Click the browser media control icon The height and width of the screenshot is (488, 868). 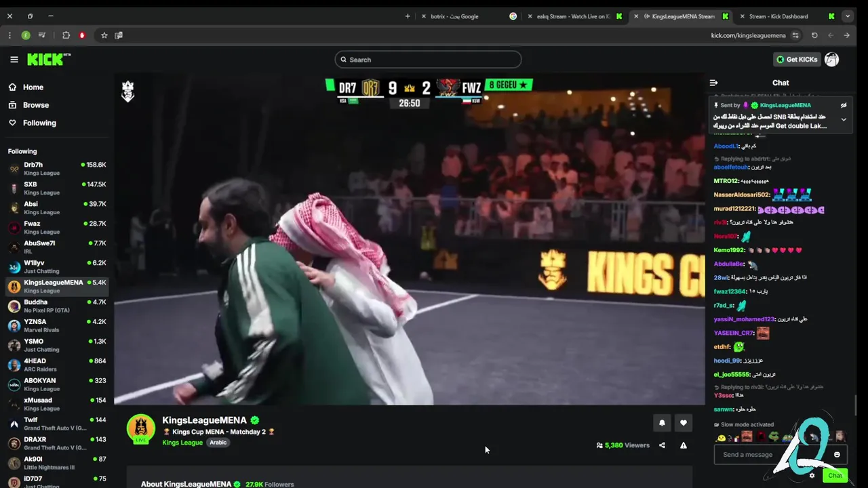(42, 35)
